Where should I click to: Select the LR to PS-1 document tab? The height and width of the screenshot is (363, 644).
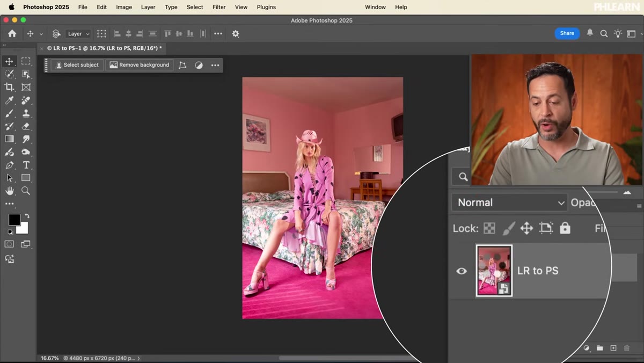pos(104,48)
